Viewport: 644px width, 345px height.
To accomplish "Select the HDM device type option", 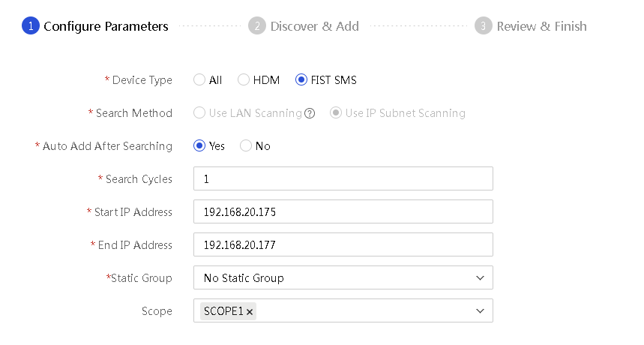I will pos(244,79).
